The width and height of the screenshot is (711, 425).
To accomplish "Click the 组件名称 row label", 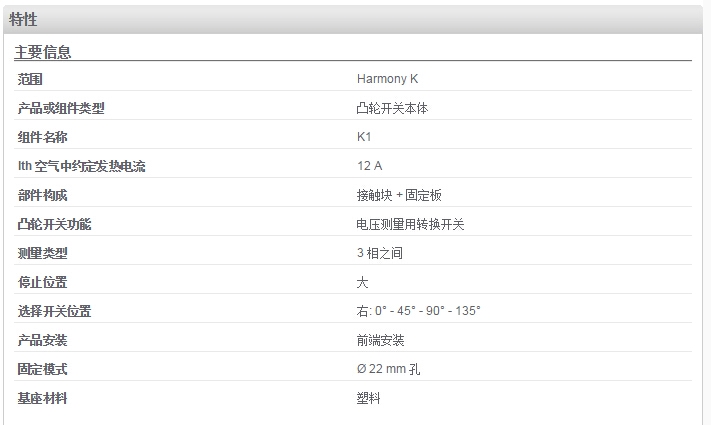I will coord(43,137).
